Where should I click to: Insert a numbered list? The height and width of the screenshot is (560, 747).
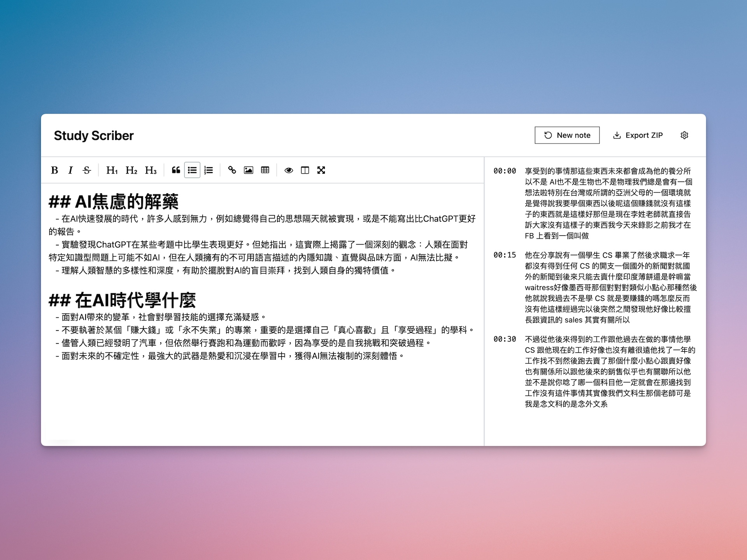pyautogui.click(x=209, y=170)
